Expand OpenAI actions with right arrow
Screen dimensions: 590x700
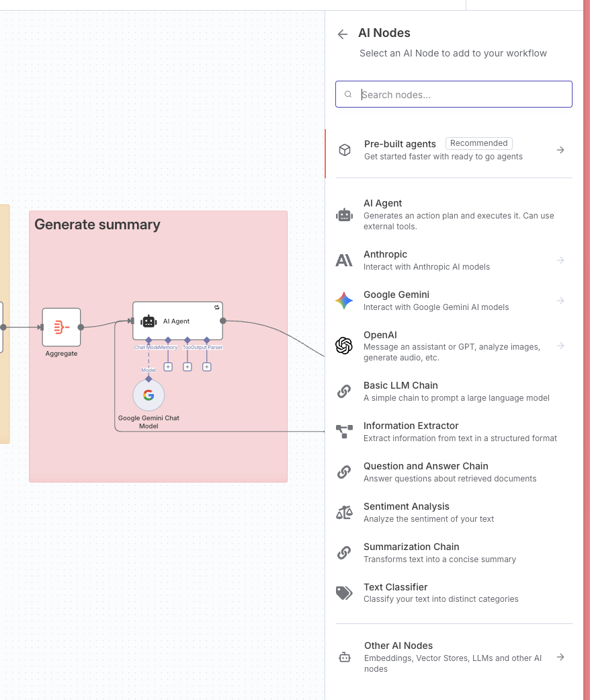tap(560, 346)
